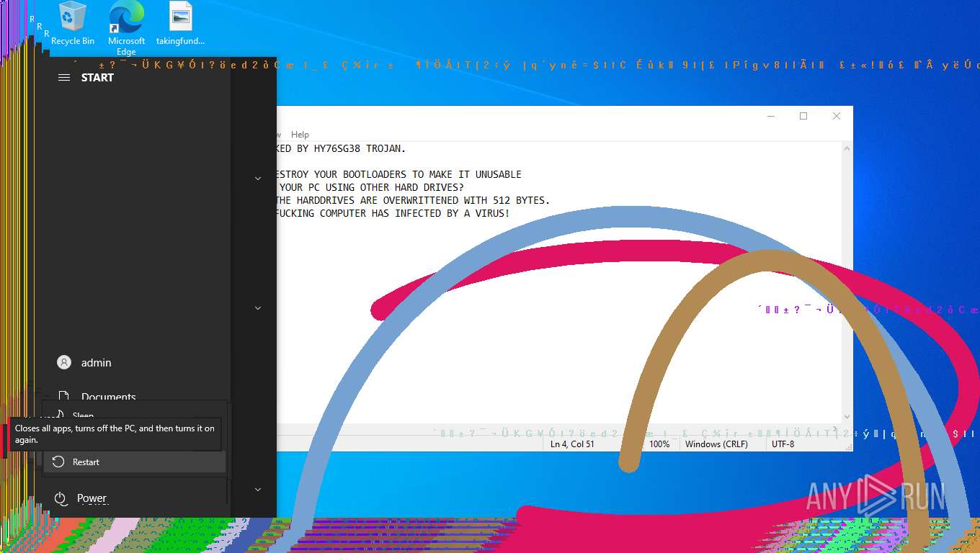This screenshot has width=980, height=553.
Task: Click Notepad's scroll down arrow
Action: [x=847, y=417]
